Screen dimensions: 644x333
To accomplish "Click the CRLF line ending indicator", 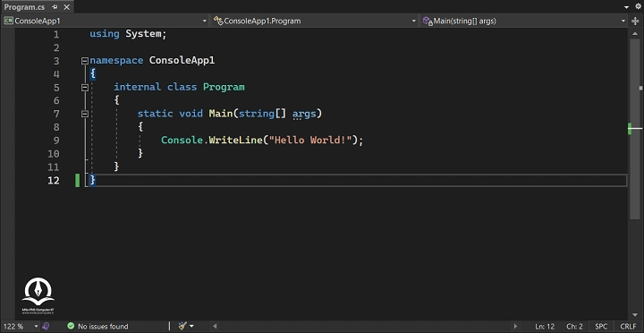I will click(x=628, y=327).
